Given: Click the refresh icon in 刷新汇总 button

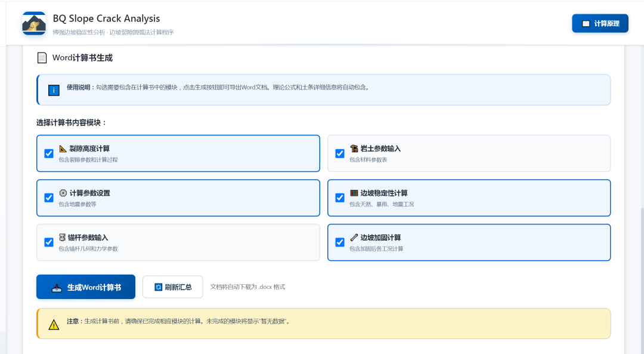Looking at the screenshot, I should [x=159, y=287].
